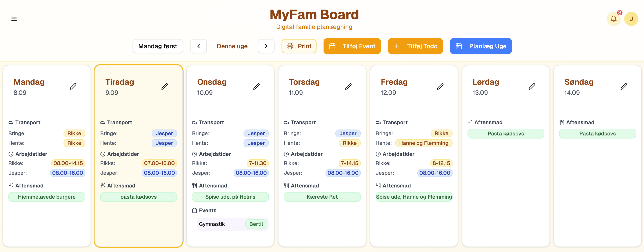Print the weekly plan
This screenshot has height=252, width=644.
299,46
